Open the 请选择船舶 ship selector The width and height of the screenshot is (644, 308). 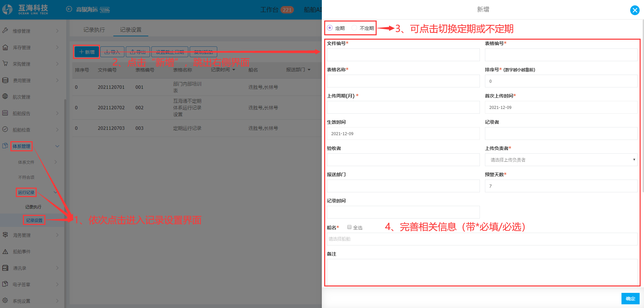click(482, 239)
